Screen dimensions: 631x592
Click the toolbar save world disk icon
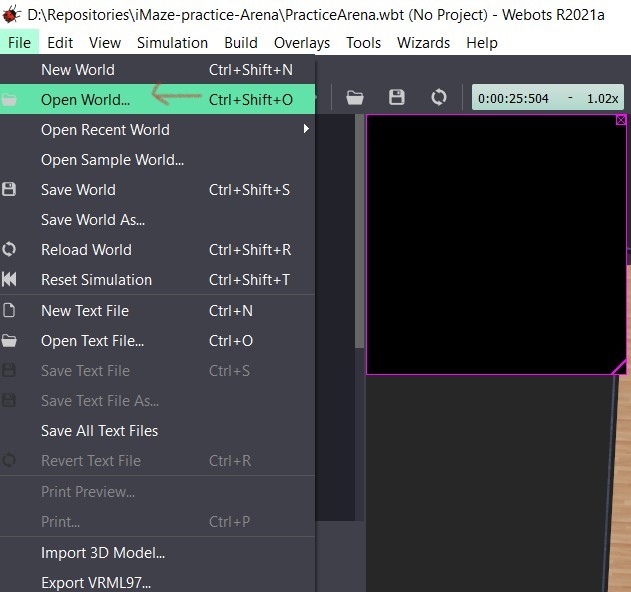coord(397,97)
